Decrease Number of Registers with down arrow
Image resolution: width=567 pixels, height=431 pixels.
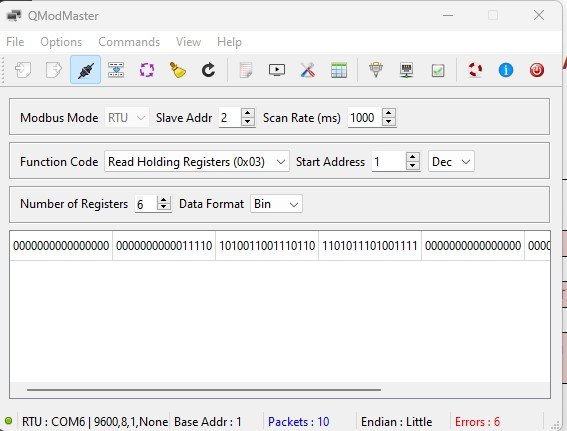[x=164, y=207]
